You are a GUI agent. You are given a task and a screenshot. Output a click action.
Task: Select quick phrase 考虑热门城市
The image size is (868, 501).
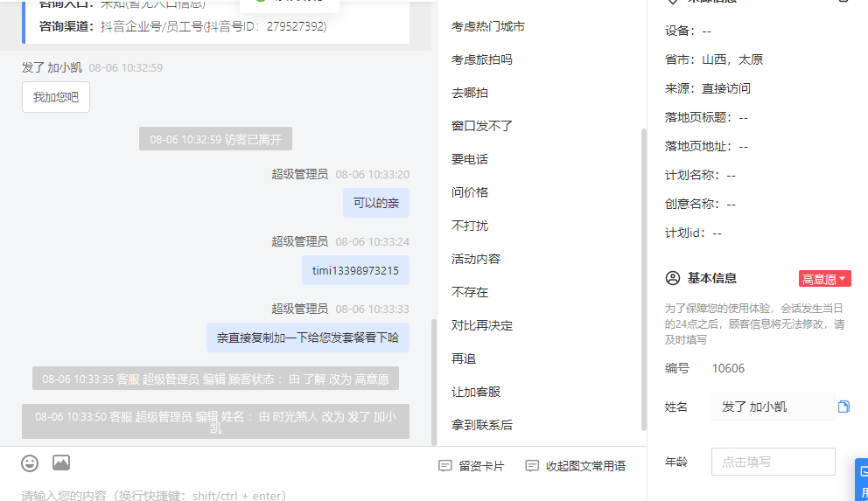tap(487, 26)
